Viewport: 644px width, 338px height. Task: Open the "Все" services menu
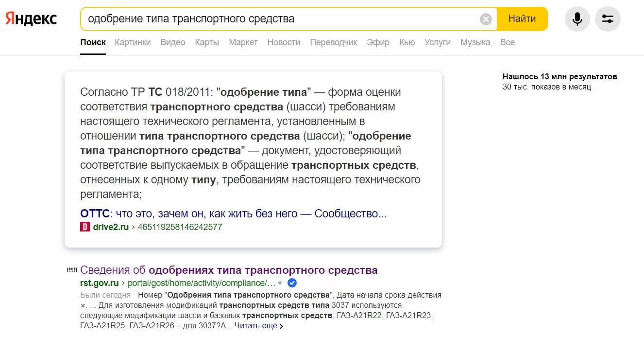pos(507,42)
